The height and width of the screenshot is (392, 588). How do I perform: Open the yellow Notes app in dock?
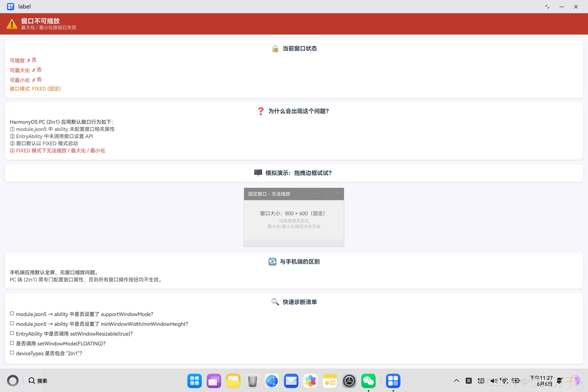(330, 381)
